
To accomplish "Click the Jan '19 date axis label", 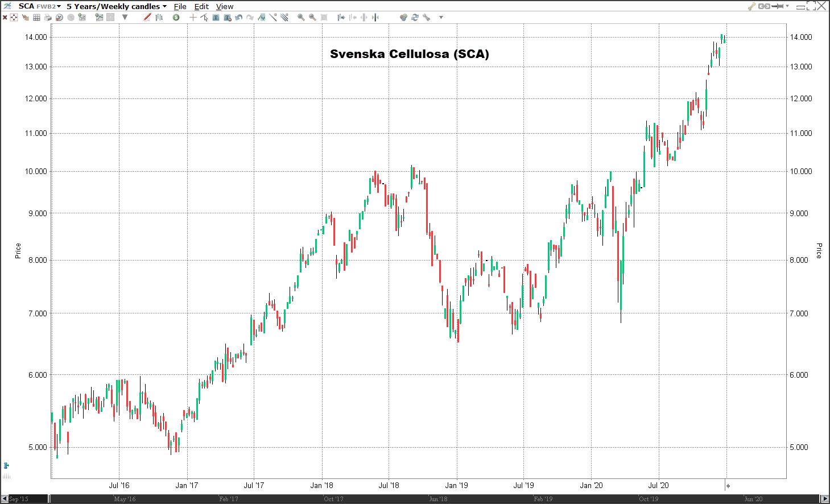I will pyautogui.click(x=456, y=485).
